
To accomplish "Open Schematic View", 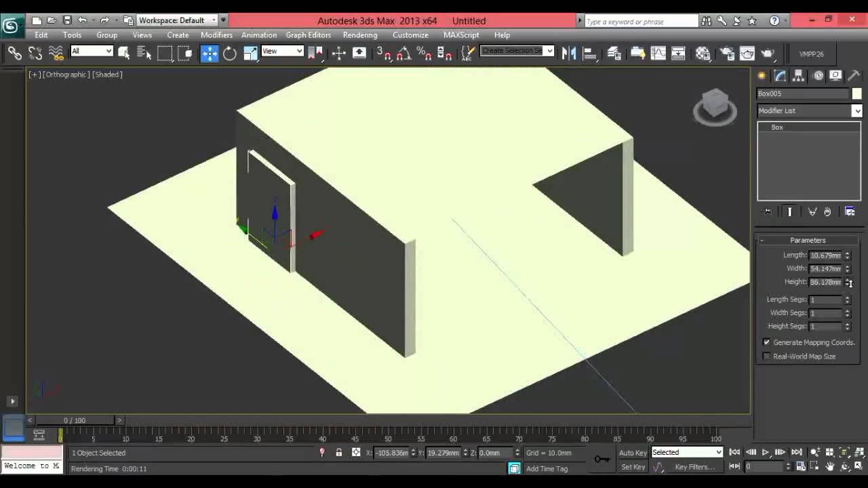I will 678,53.
